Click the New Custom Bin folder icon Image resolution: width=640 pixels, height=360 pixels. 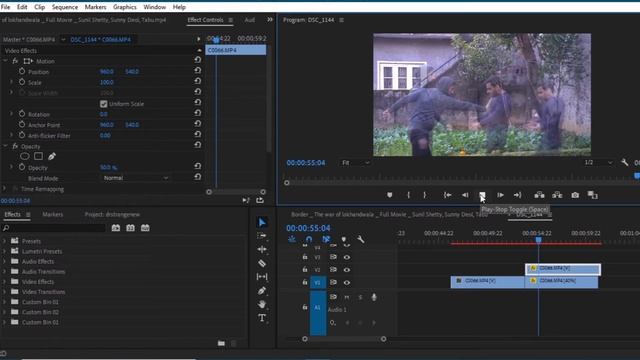pos(221,343)
